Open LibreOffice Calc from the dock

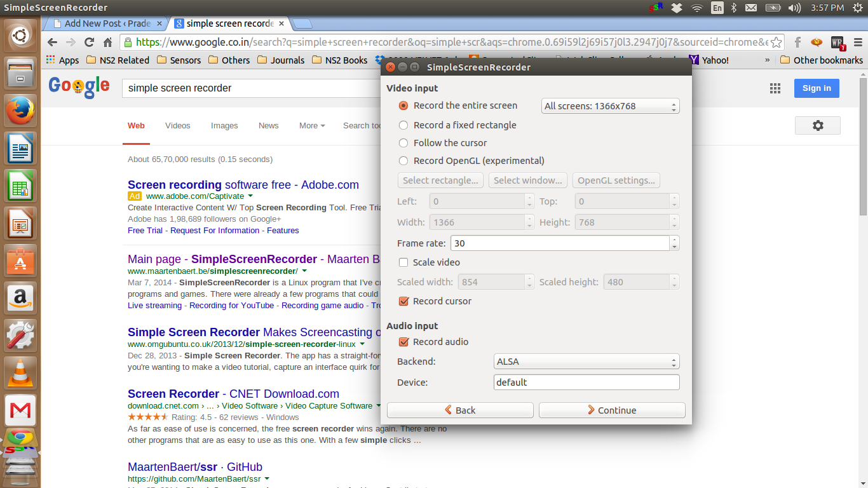point(20,186)
